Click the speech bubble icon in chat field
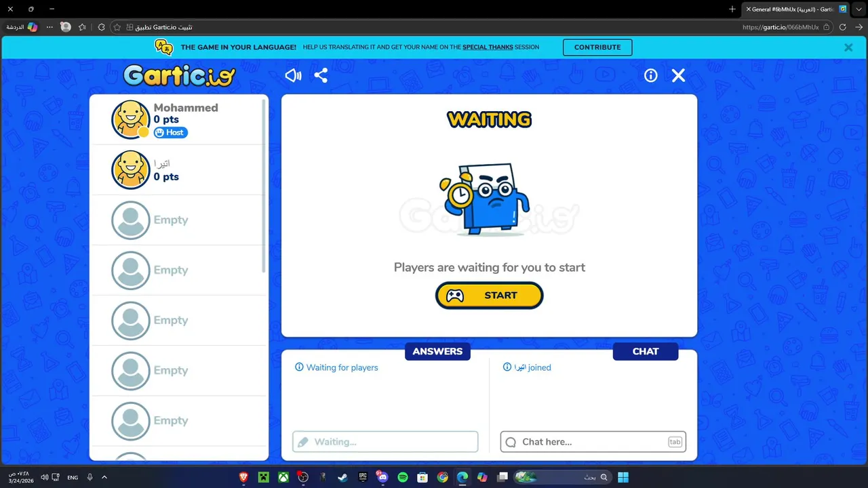 pyautogui.click(x=511, y=442)
